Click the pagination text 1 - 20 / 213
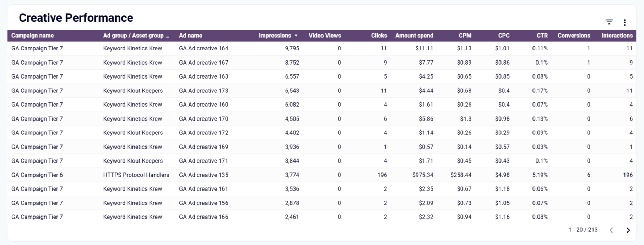The image size is (644, 245). point(583,230)
